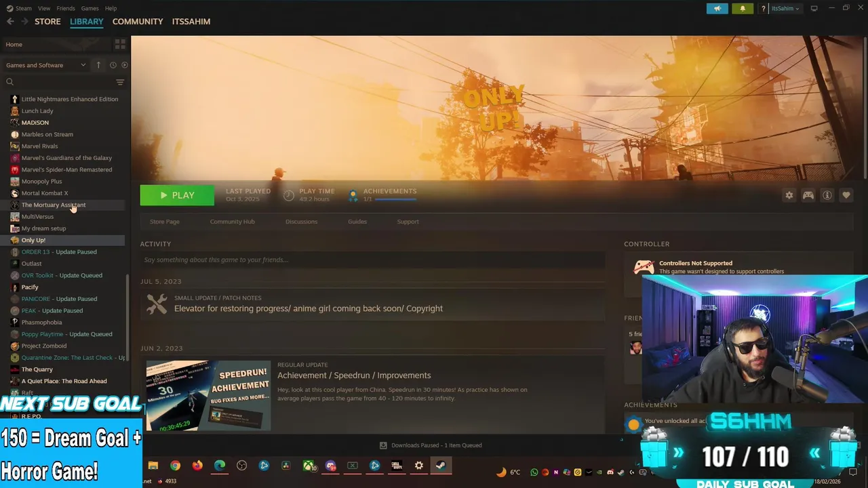868x488 pixels.
Task: Open the speedrun update thumbnail
Action: (208, 395)
